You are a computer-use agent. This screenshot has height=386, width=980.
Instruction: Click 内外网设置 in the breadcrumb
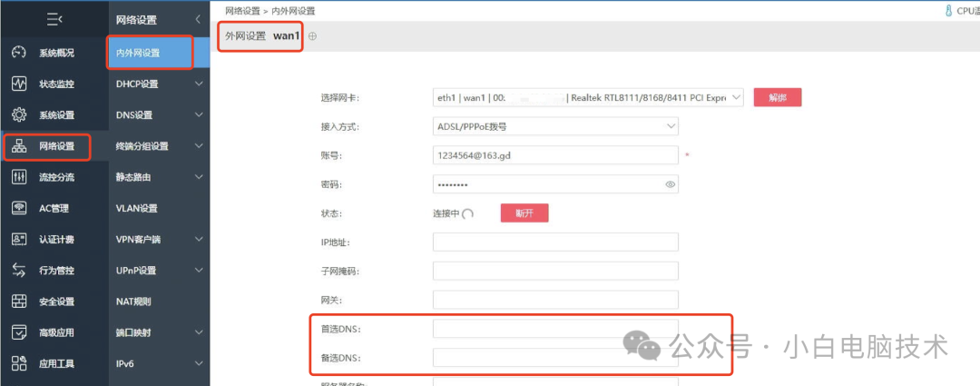tap(293, 11)
